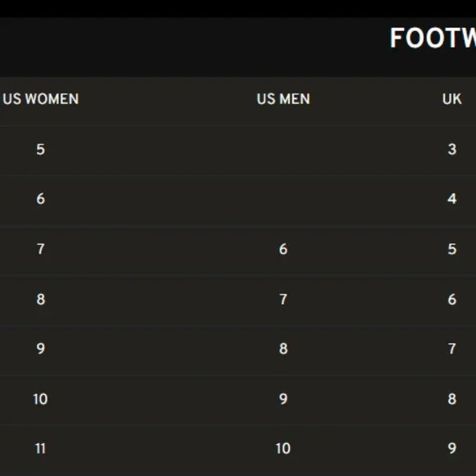Select US Women size 9 cell
Viewport: 476px width, 476px height.
coord(41,349)
